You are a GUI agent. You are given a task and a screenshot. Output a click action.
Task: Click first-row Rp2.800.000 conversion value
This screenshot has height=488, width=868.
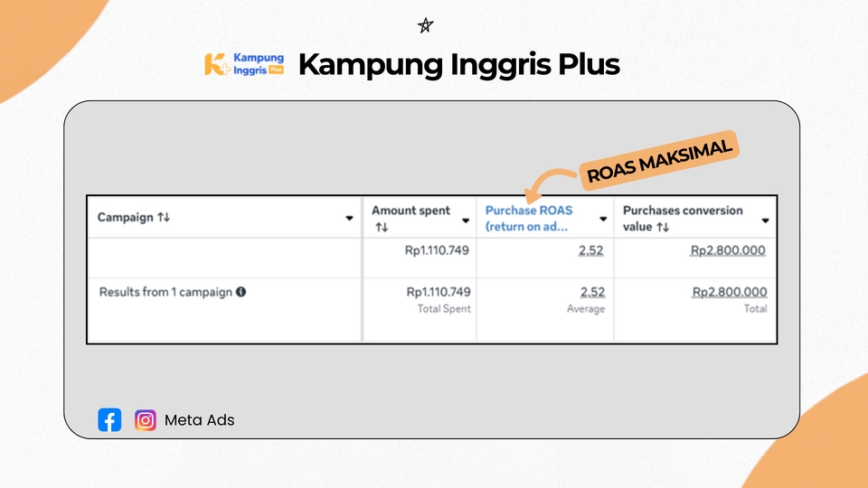pyautogui.click(x=728, y=250)
